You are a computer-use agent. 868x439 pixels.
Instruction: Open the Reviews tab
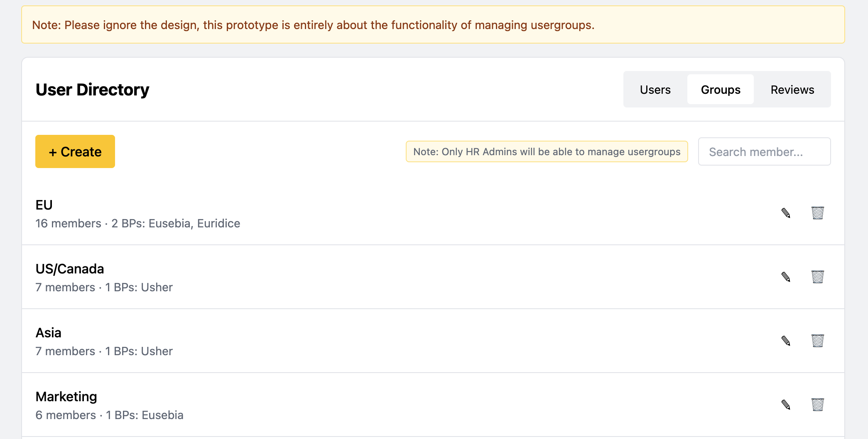click(792, 90)
